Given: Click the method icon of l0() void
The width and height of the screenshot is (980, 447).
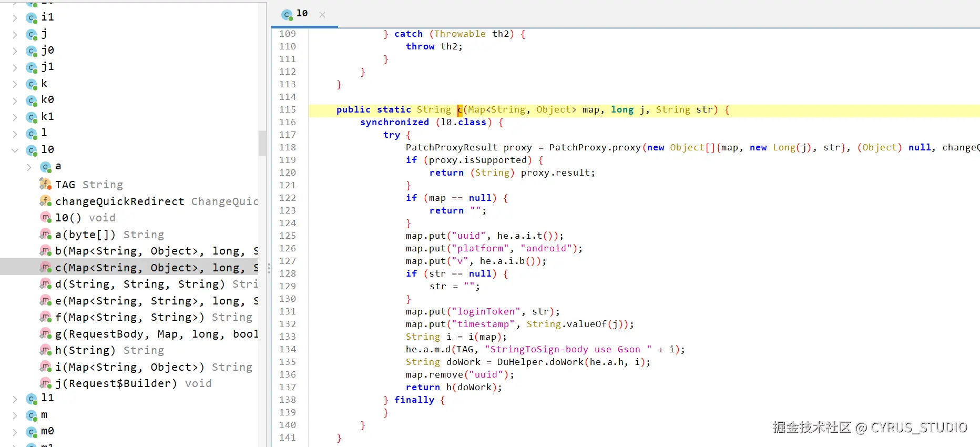Looking at the screenshot, I should pyautogui.click(x=45, y=217).
